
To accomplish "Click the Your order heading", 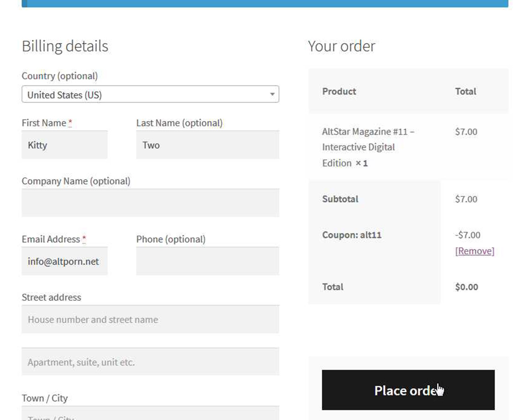I will (x=341, y=46).
